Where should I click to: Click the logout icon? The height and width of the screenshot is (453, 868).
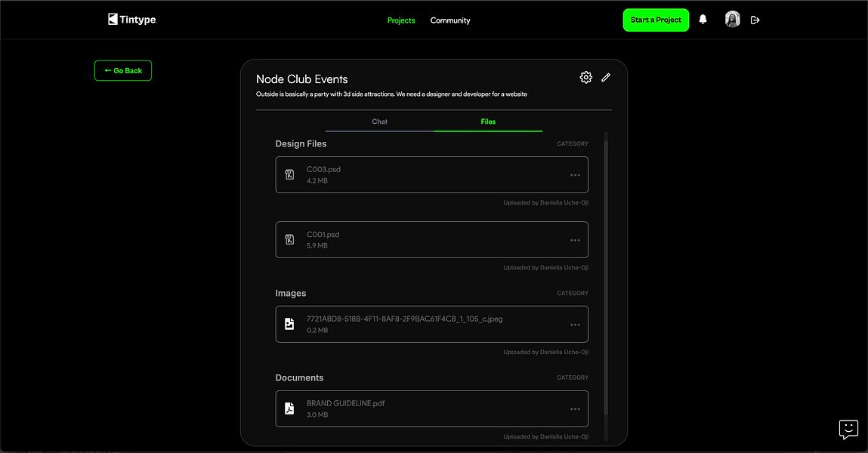pyautogui.click(x=755, y=20)
